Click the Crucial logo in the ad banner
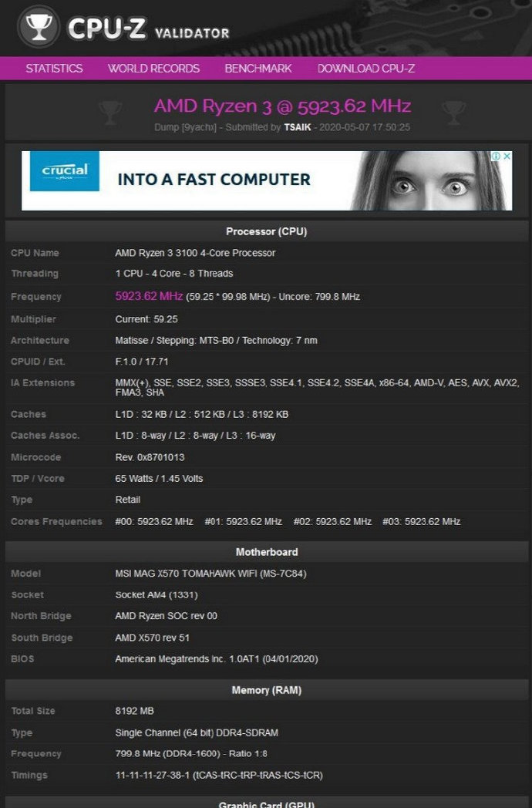The image size is (532, 808). [65, 171]
